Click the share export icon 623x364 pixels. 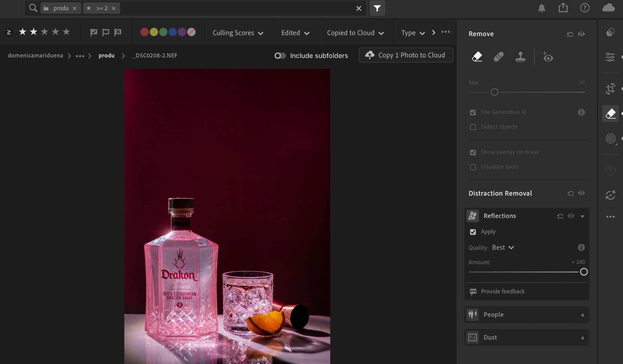(563, 8)
